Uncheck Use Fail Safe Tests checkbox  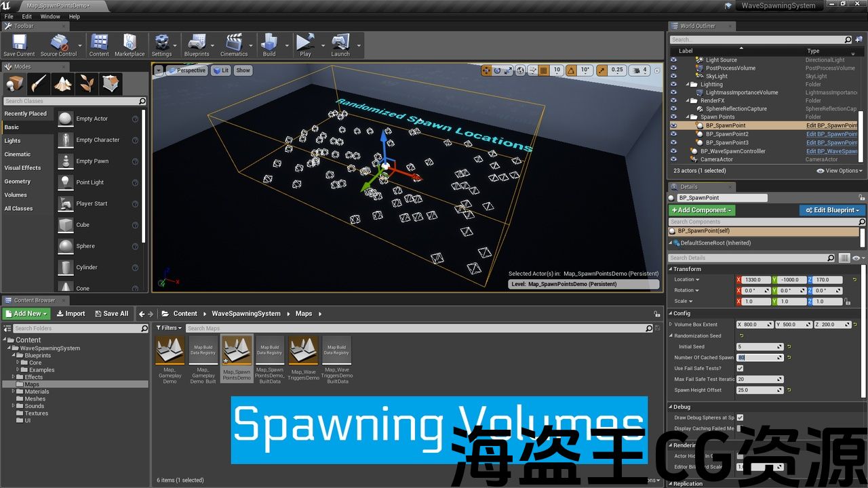(740, 369)
